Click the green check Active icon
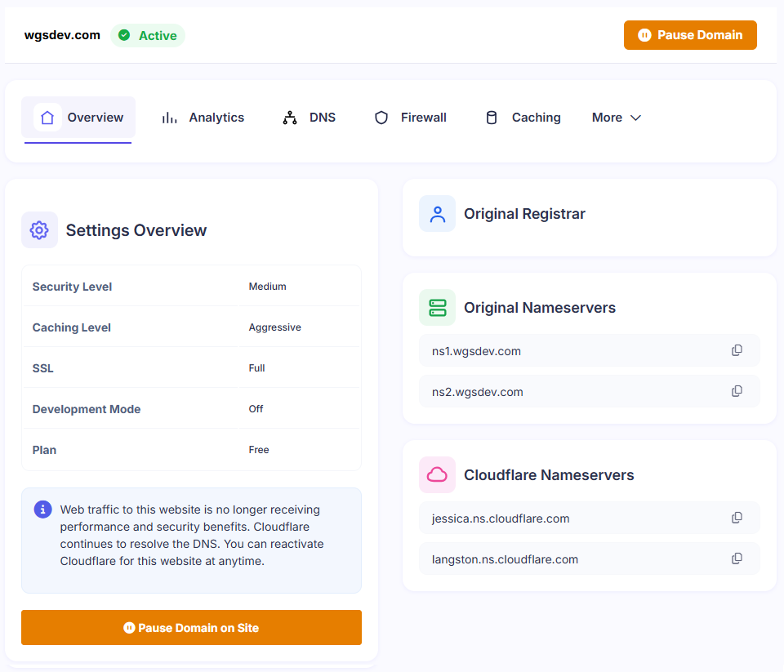Image resolution: width=784 pixels, height=672 pixels. click(x=124, y=35)
